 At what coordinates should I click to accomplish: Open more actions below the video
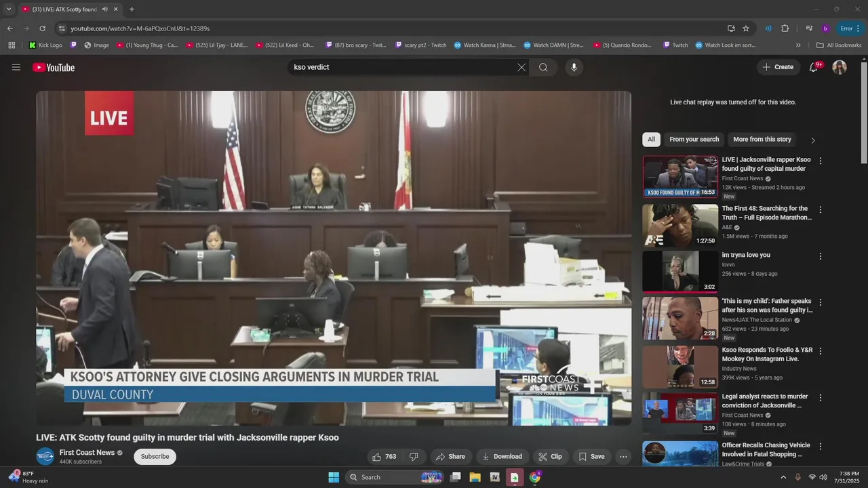[623, 457]
